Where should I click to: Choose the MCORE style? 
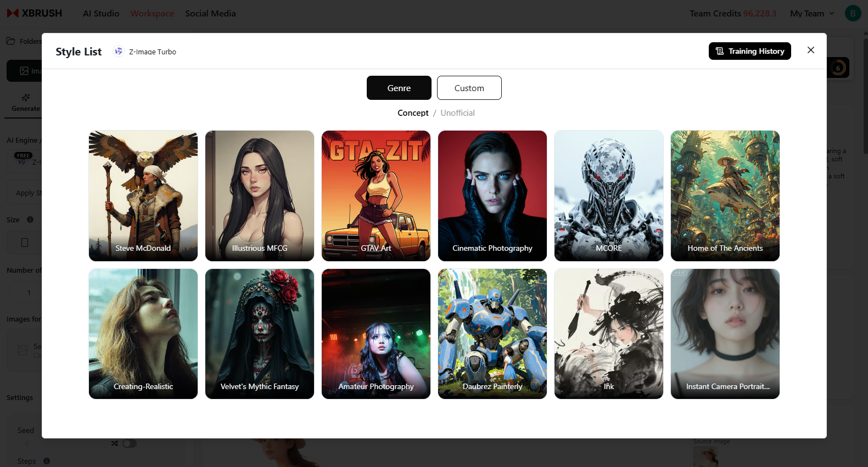(x=609, y=196)
